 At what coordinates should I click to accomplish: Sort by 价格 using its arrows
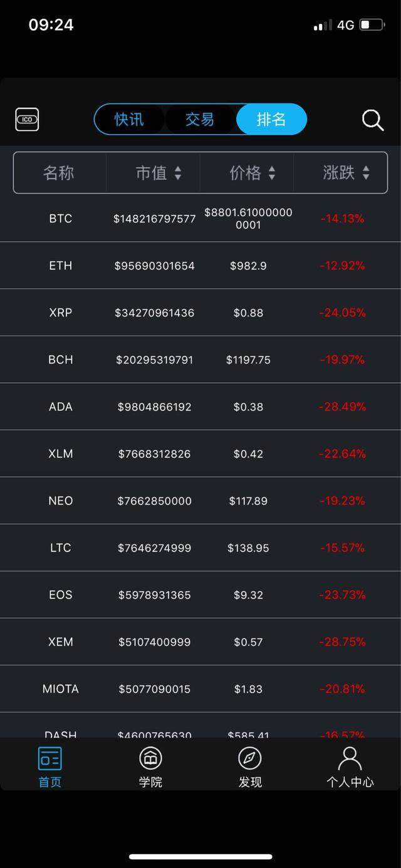click(272, 173)
